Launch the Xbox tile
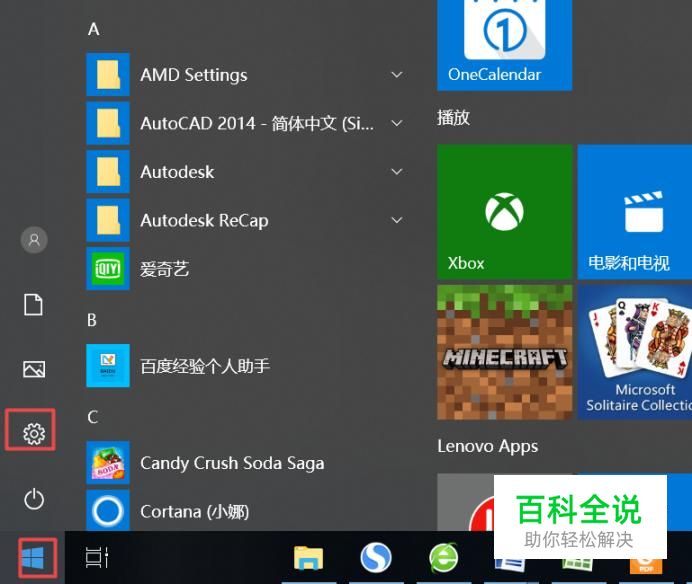 504,212
